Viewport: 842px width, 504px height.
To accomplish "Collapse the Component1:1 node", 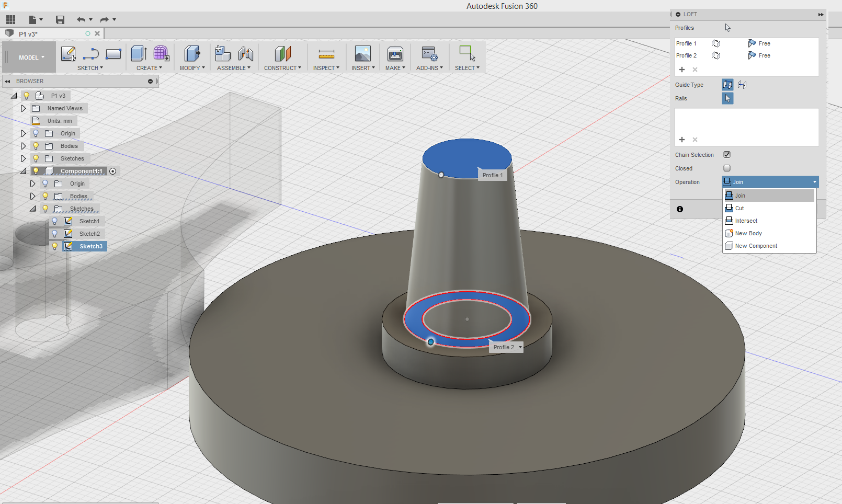I will 23,171.
